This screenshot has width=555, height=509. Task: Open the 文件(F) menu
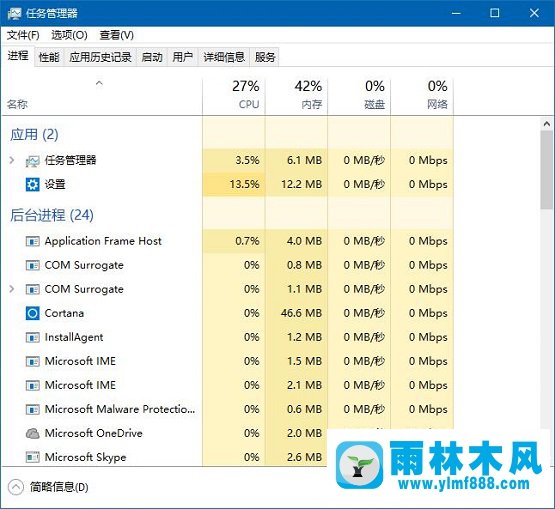23,35
